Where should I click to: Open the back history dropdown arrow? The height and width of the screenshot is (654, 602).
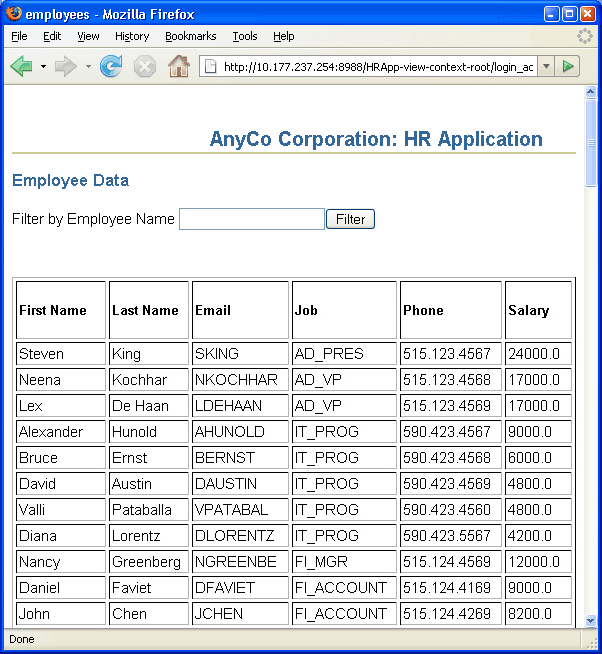[x=43, y=67]
